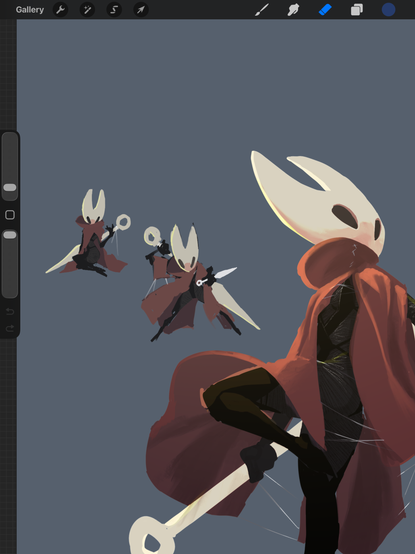Viewport: 415px width, 554px height.
Task: Open the blue active color picker
Action: (x=389, y=10)
